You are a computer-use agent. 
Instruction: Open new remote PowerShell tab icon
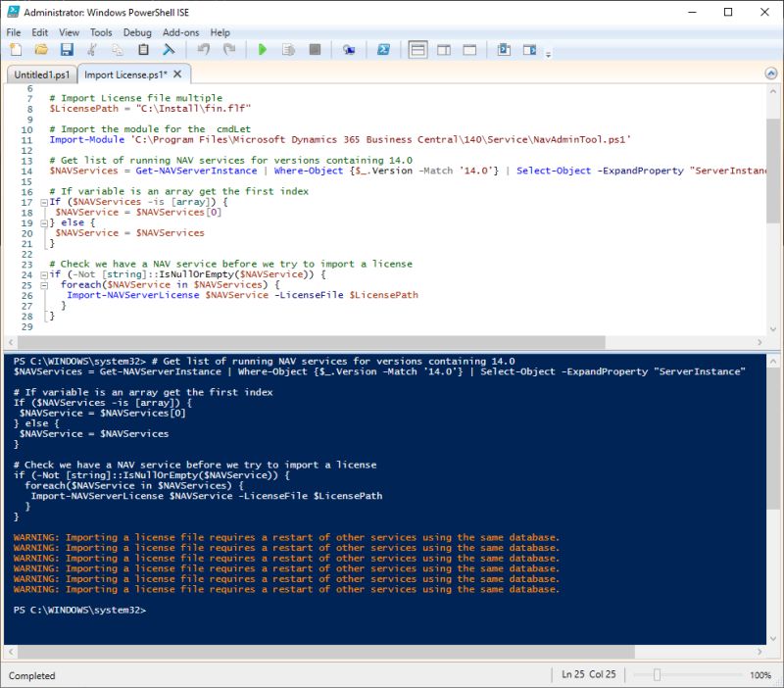349,50
